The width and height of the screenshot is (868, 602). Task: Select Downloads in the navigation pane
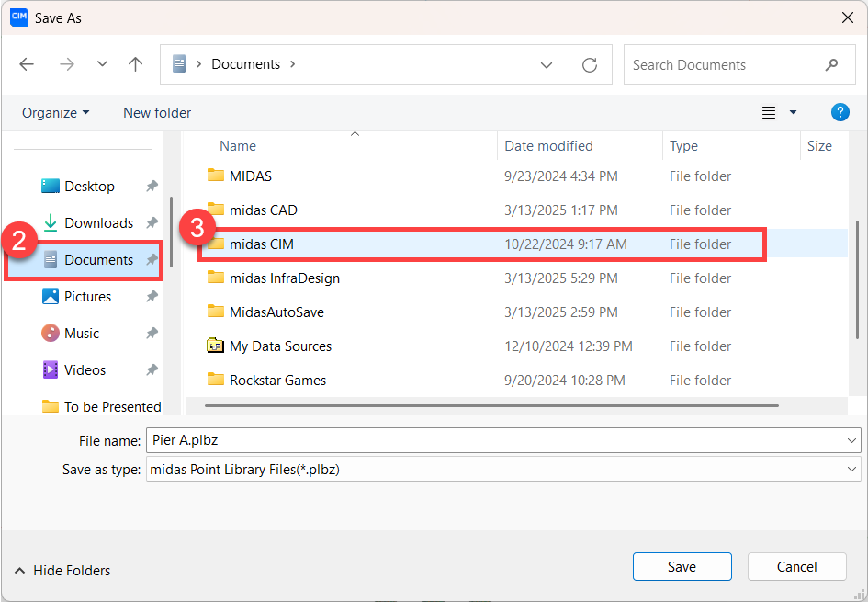coord(98,223)
